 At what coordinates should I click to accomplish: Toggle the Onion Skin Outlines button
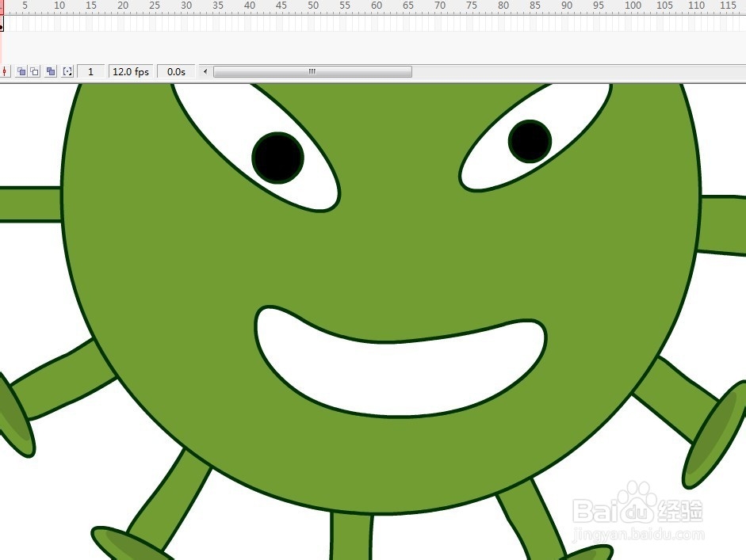point(35,72)
